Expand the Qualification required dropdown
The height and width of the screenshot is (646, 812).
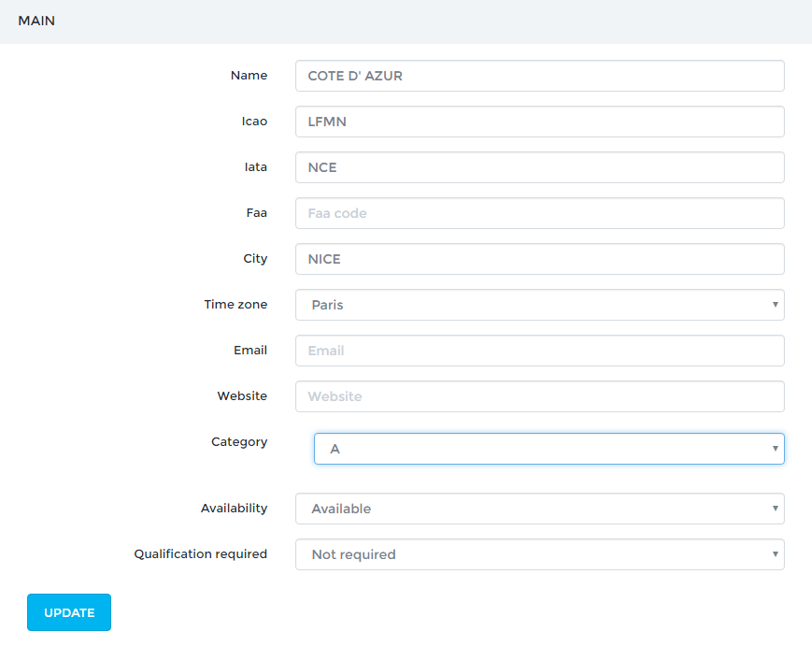pyautogui.click(x=539, y=554)
